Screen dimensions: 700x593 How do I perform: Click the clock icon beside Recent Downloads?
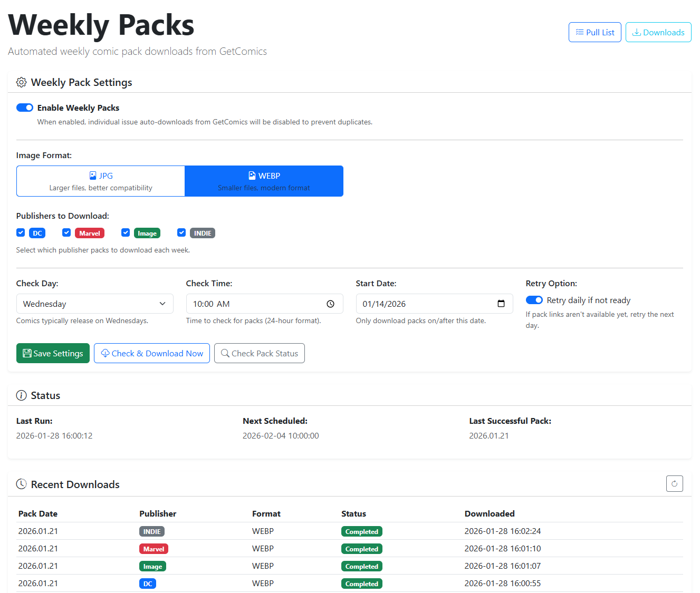pos(21,484)
